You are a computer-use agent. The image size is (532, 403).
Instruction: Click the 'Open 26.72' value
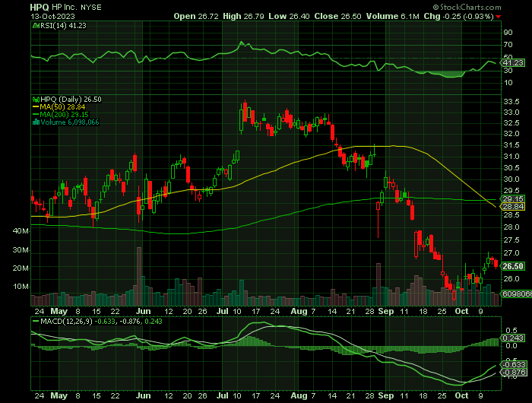pyautogui.click(x=196, y=16)
